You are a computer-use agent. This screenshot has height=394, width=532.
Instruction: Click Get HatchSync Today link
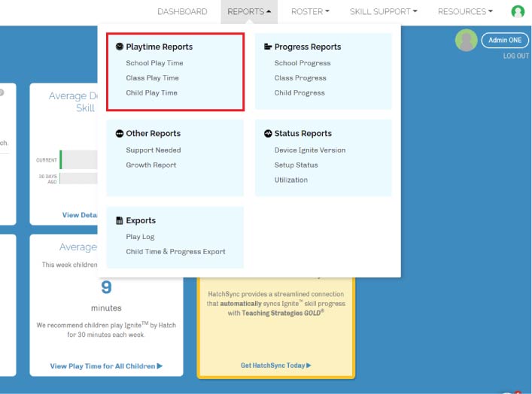[x=275, y=365]
